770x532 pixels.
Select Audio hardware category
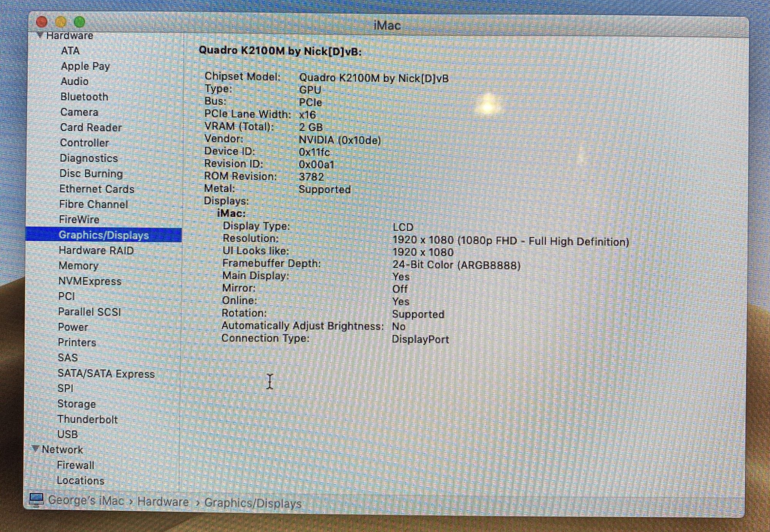(75, 82)
